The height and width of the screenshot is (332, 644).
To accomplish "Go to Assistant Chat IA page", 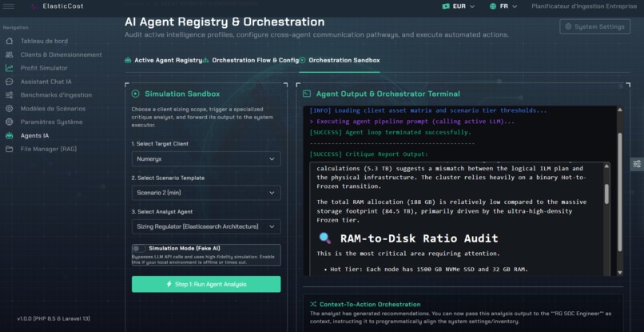I will pos(46,82).
